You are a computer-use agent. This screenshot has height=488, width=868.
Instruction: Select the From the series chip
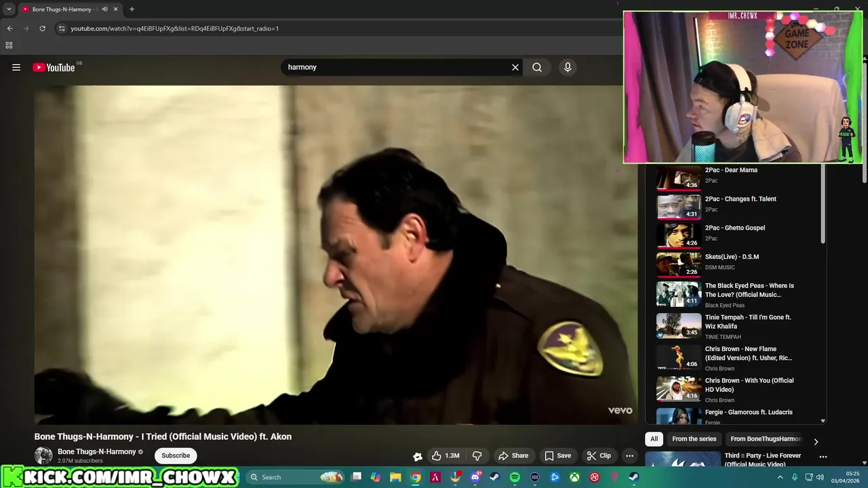(x=694, y=439)
